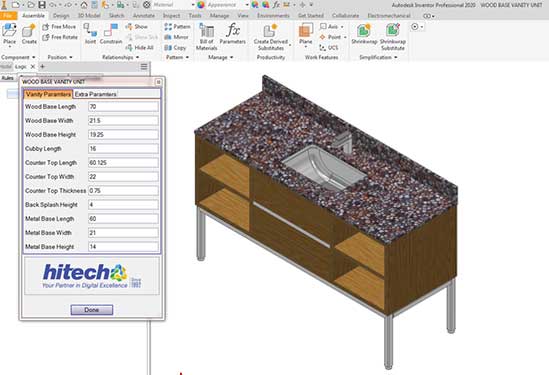Click the Metal Base Width field
Screen dimensions: 549x375
click(123, 233)
